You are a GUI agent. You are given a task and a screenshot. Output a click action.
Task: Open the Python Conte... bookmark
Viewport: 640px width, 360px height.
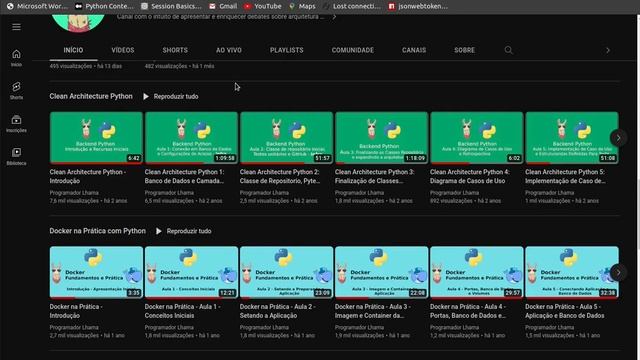click(x=104, y=6)
